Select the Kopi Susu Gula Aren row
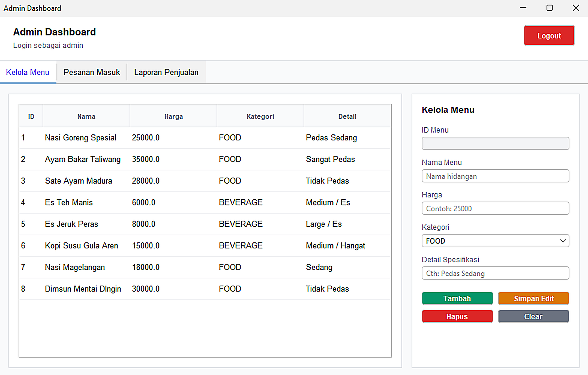Viewport: 588px width, 375px height. [205, 246]
